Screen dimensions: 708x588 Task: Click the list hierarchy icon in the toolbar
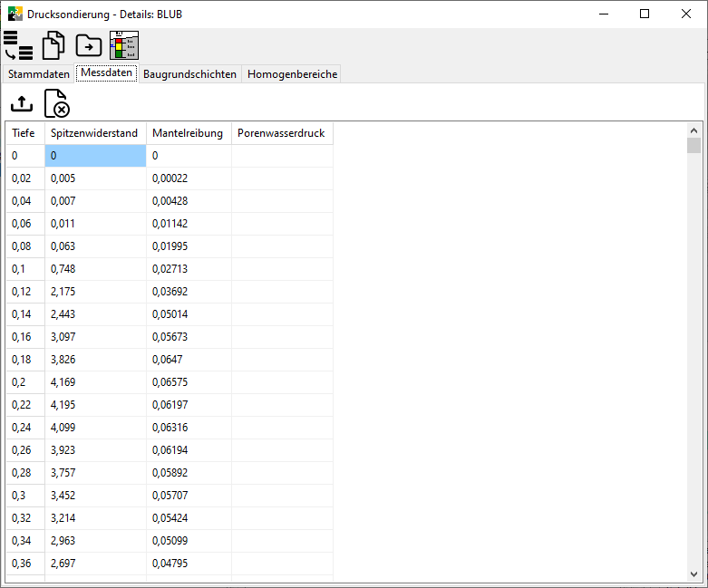click(18, 45)
